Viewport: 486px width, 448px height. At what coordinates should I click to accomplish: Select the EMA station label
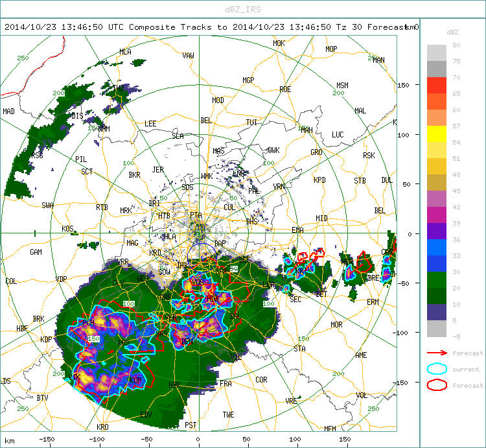coord(297,230)
